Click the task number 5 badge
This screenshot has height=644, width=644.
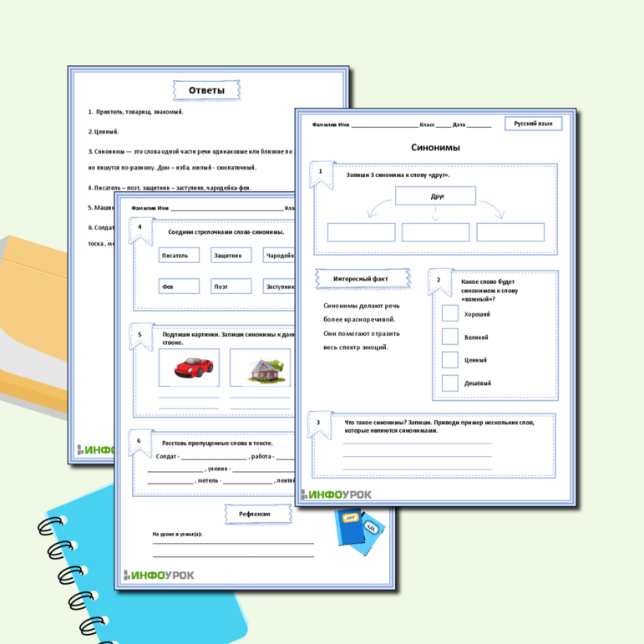139,334
